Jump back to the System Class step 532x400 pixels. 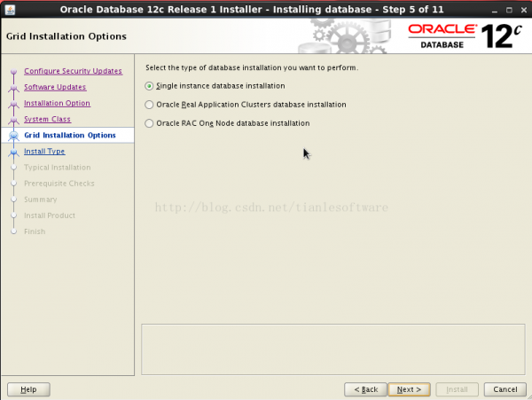pyautogui.click(x=47, y=119)
